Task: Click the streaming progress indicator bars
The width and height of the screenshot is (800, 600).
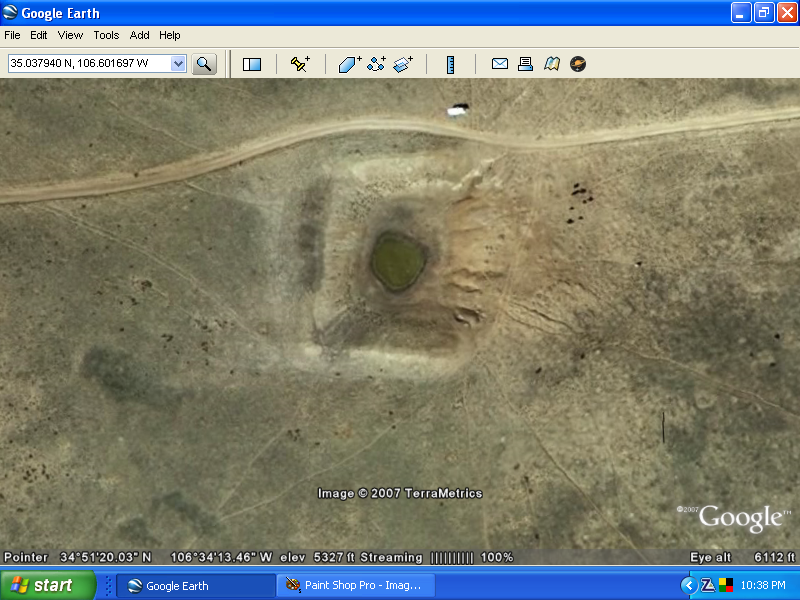Action: click(452, 558)
